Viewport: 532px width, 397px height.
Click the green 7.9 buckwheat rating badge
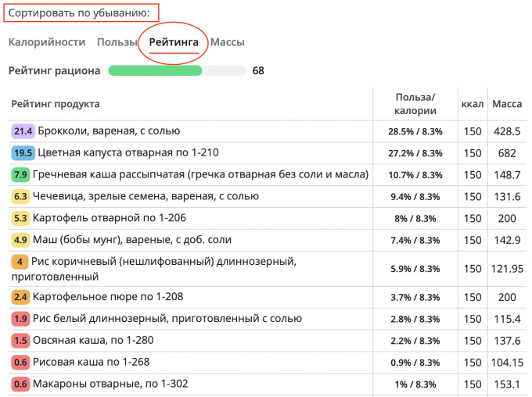21,174
